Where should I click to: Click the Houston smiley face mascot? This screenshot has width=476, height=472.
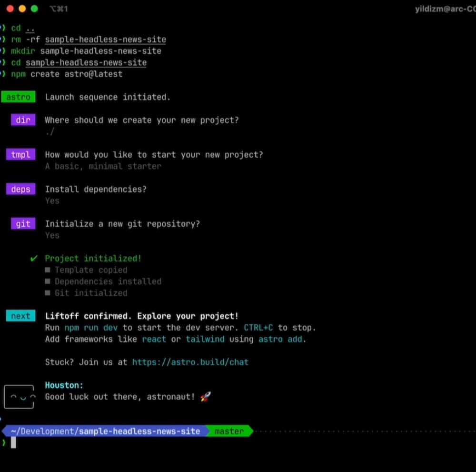[19, 397]
